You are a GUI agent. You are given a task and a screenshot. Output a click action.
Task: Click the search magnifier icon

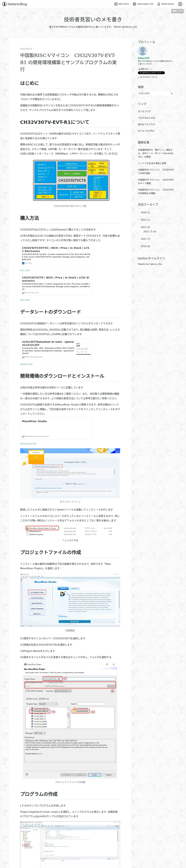(x=172, y=93)
